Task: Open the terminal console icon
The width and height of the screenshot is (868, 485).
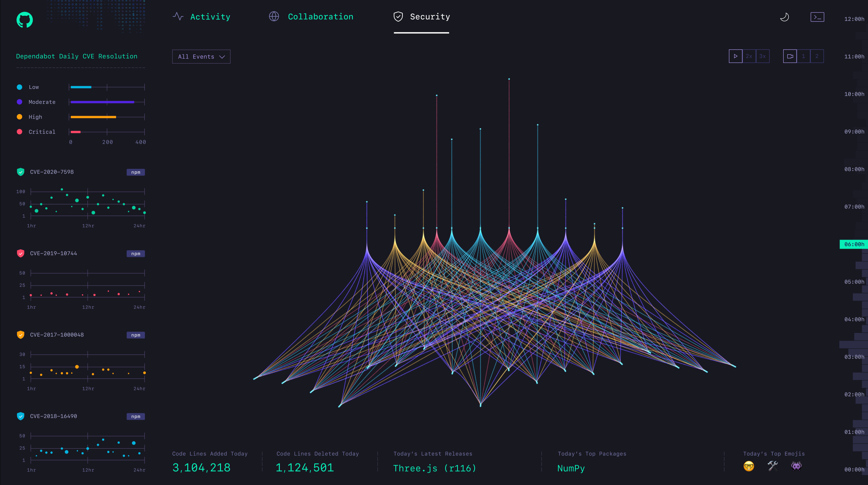Action: pos(817,17)
